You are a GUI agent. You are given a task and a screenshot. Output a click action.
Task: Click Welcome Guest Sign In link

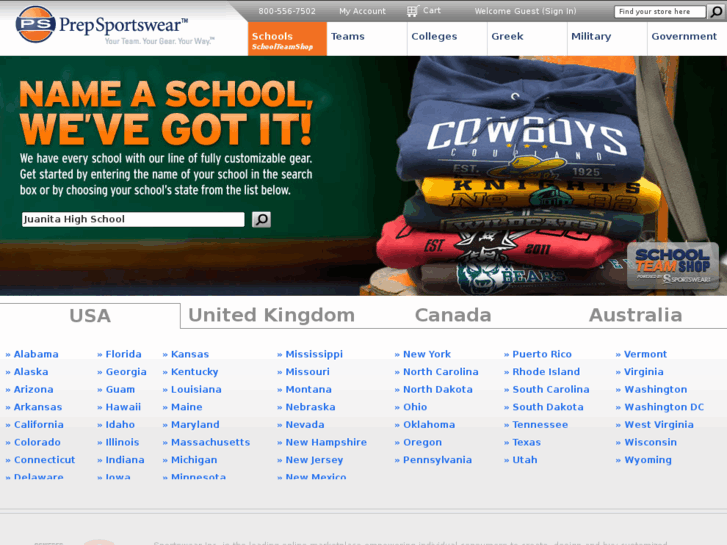point(525,11)
